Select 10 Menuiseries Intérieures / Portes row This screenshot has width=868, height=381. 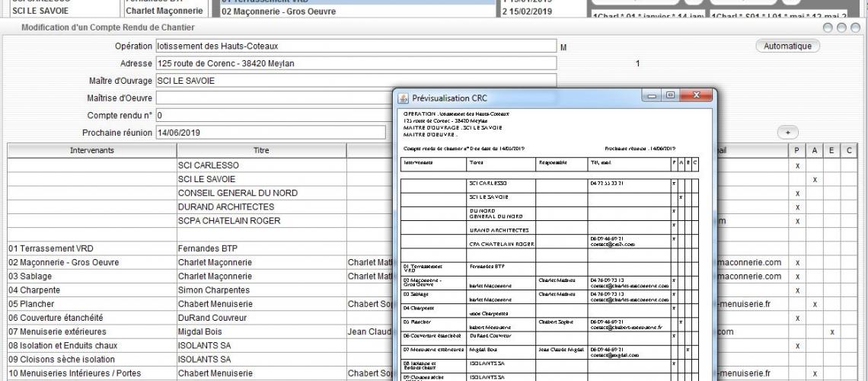[x=92, y=373]
